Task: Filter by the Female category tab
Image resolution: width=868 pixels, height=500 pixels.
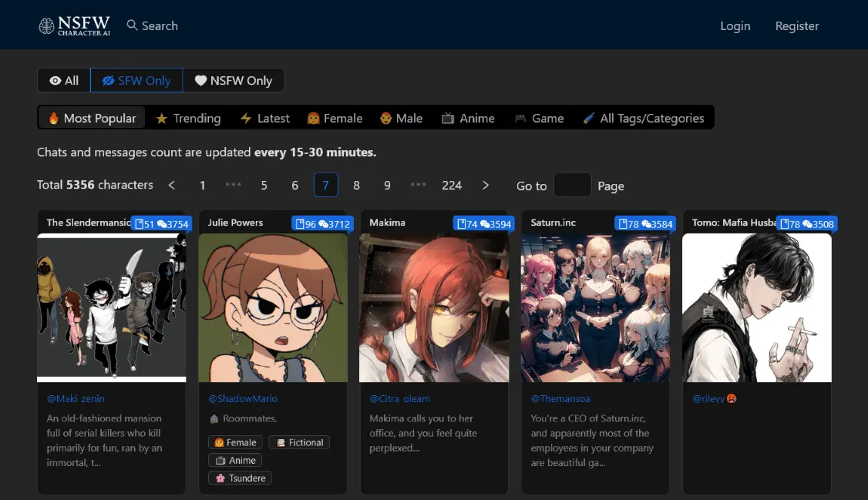Action: pyautogui.click(x=335, y=119)
